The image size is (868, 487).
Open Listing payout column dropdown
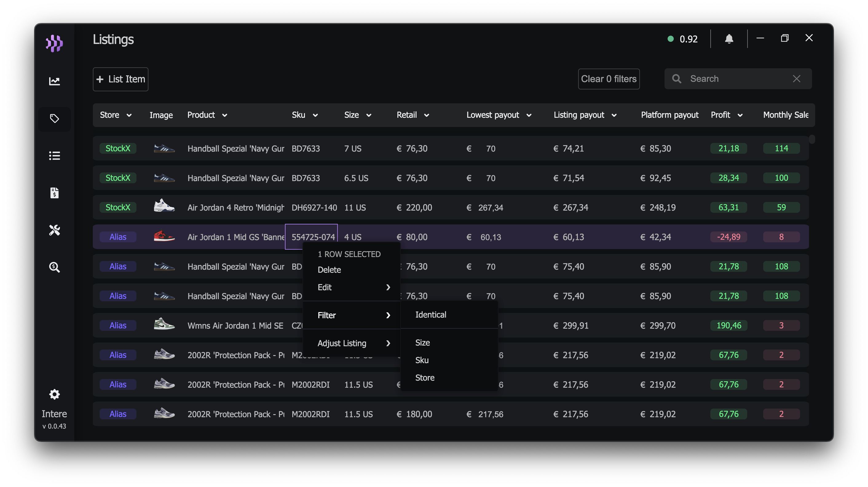(x=614, y=115)
